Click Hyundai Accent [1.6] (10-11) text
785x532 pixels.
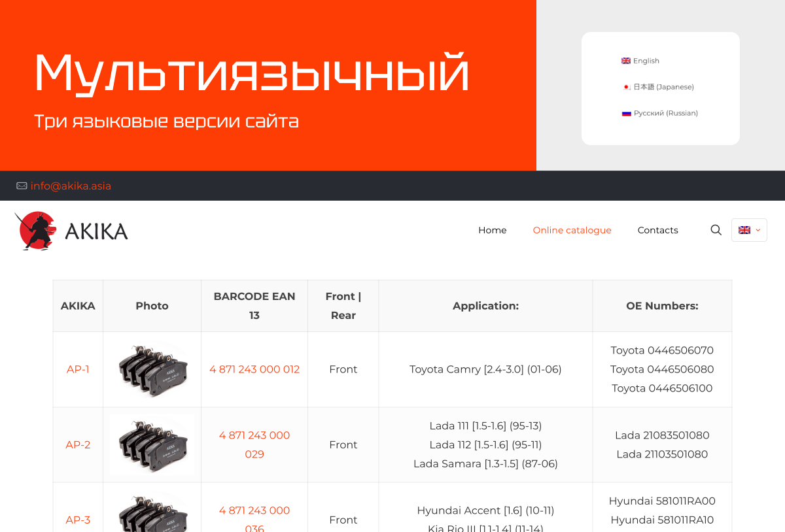click(x=486, y=510)
